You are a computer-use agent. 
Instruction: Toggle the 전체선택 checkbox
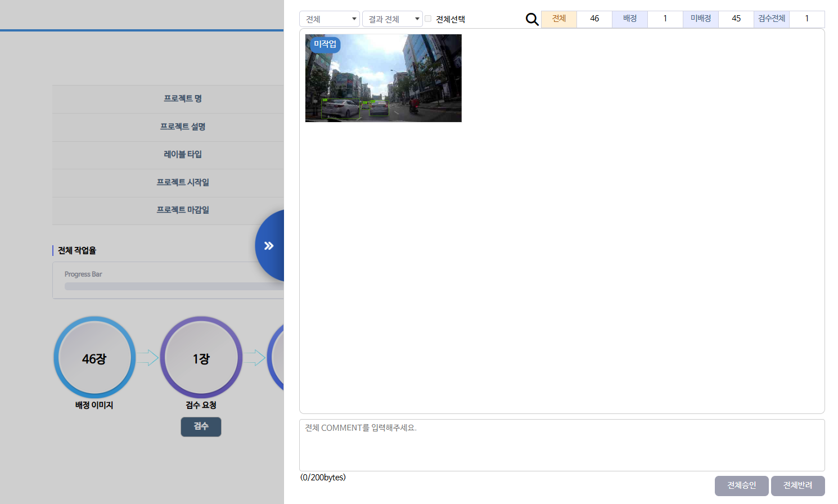(x=428, y=19)
